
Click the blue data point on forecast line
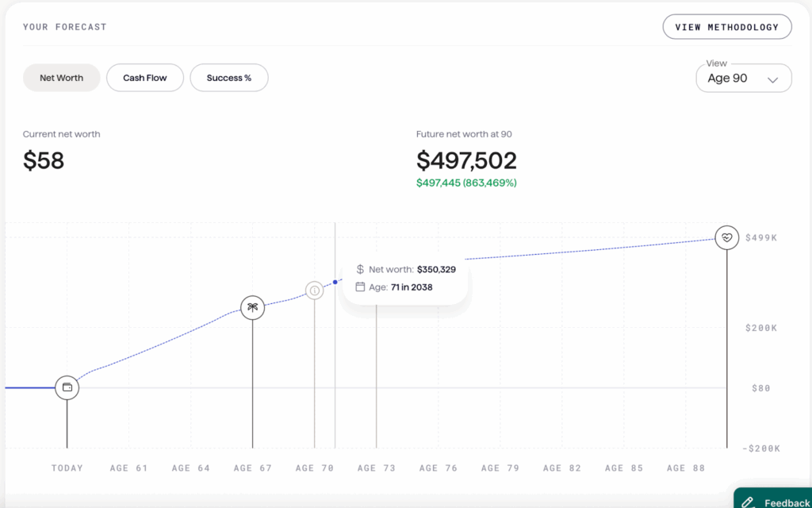pyautogui.click(x=335, y=282)
